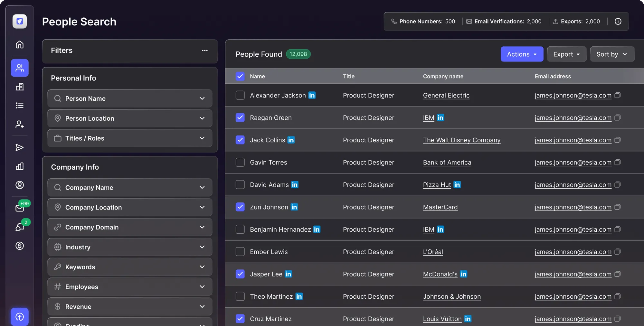This screenshot has width=644, height=326.
Task: Check Benjamin Hernandez's checkbox
Action: click(240, 229)
